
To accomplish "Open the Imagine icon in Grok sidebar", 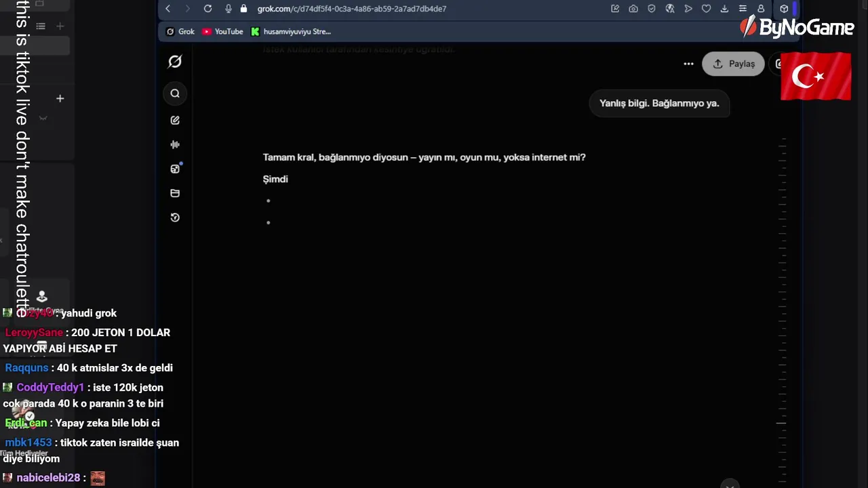I will [x=175, y=169].
